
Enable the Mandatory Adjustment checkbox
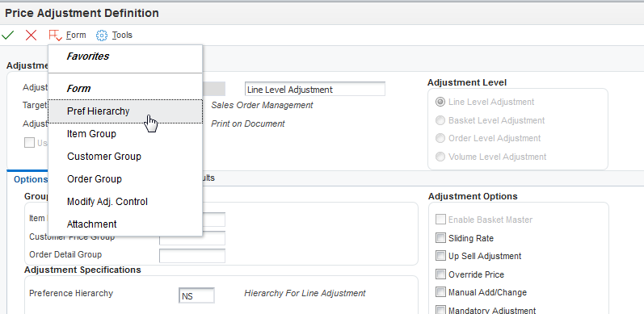[440, 310]
